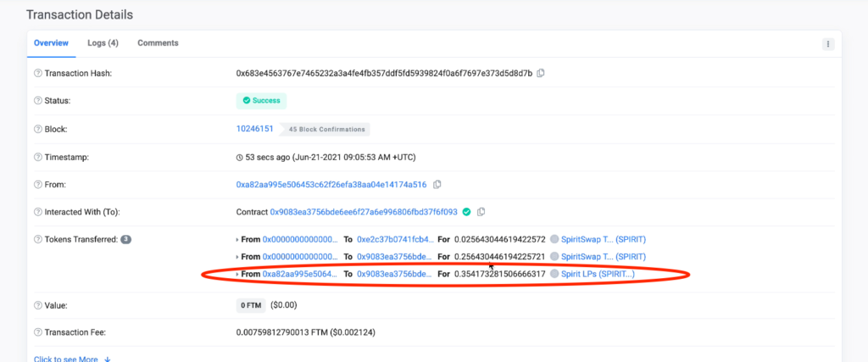Open the three-dot options menu
This screenshot has width=868, height=362.
[827, 44]
